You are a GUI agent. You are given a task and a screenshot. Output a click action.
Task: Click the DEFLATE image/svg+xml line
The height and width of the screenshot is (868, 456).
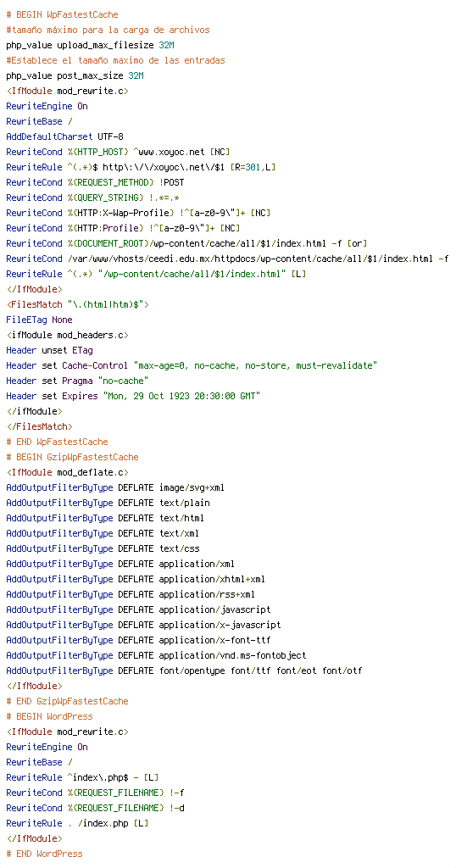tap(115, 487)
